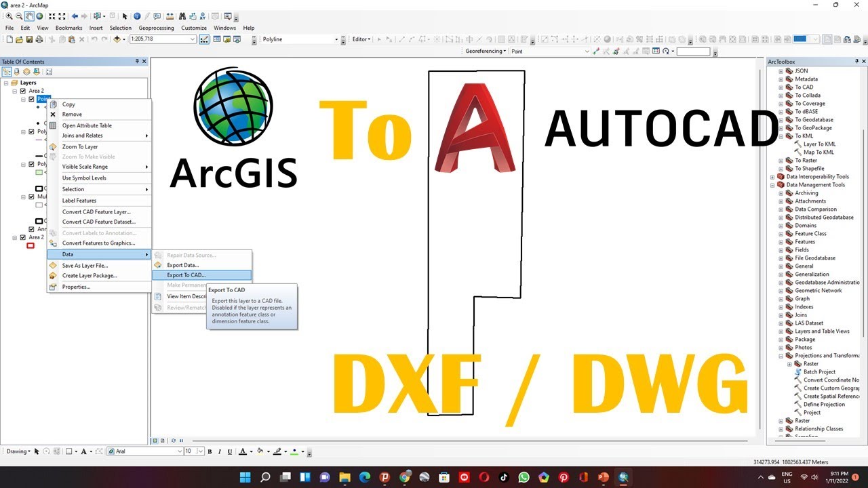This screenshot has width=868, height=488.
Task: Save the map with the floppy icon
Action: point(28,39)
